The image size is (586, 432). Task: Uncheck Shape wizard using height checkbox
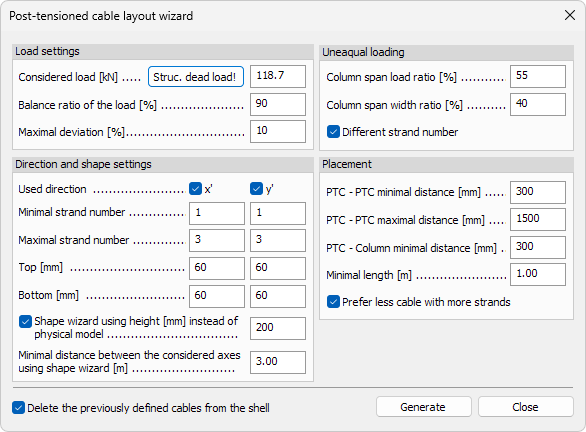(25, 321)
